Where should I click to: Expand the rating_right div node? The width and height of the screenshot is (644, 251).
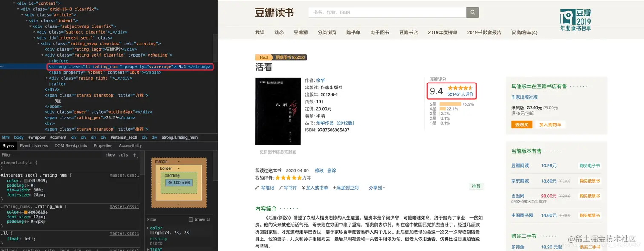pos(47,78)
